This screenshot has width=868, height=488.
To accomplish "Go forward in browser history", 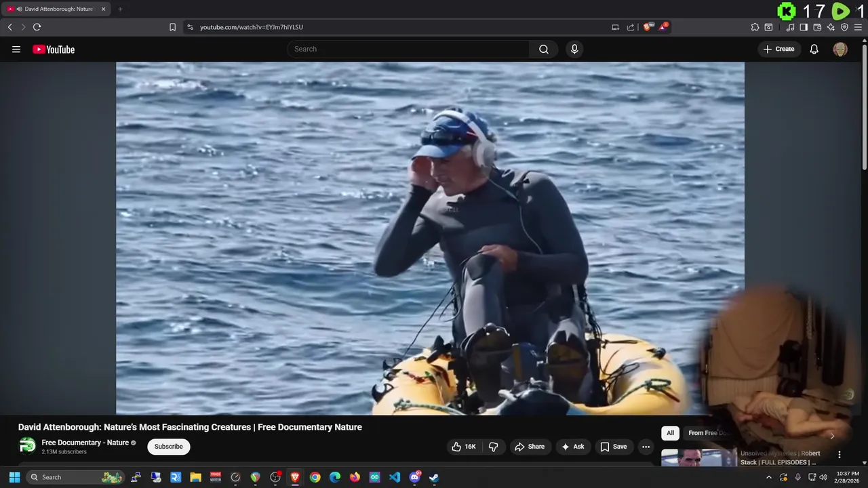I will point(22,27).
